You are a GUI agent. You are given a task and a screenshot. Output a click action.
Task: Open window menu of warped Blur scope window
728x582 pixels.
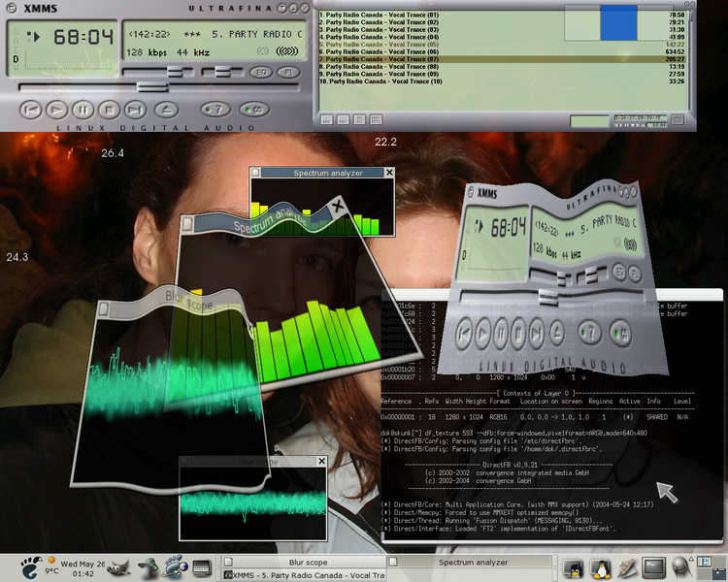104,309
